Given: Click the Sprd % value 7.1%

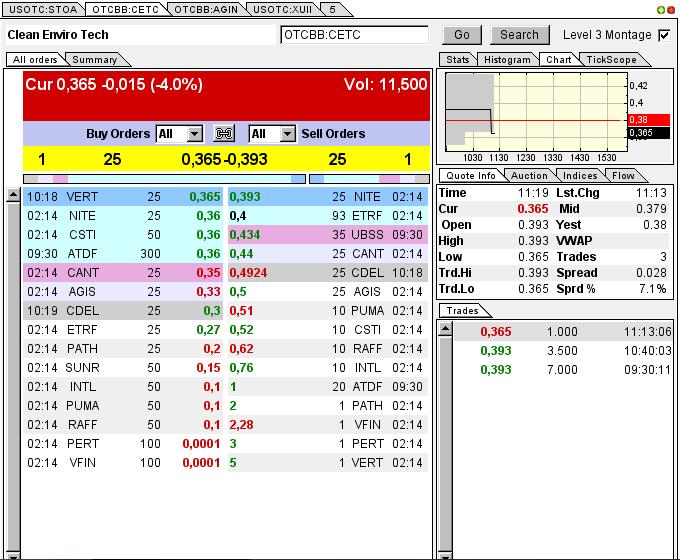Looking at the screenshot, I should click(x=652, y=288).
